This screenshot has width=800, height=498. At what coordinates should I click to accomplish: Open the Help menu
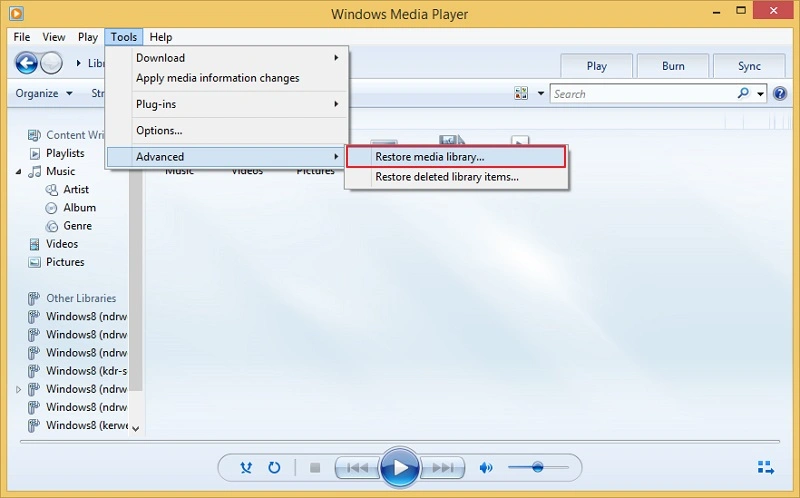(161, 37)
